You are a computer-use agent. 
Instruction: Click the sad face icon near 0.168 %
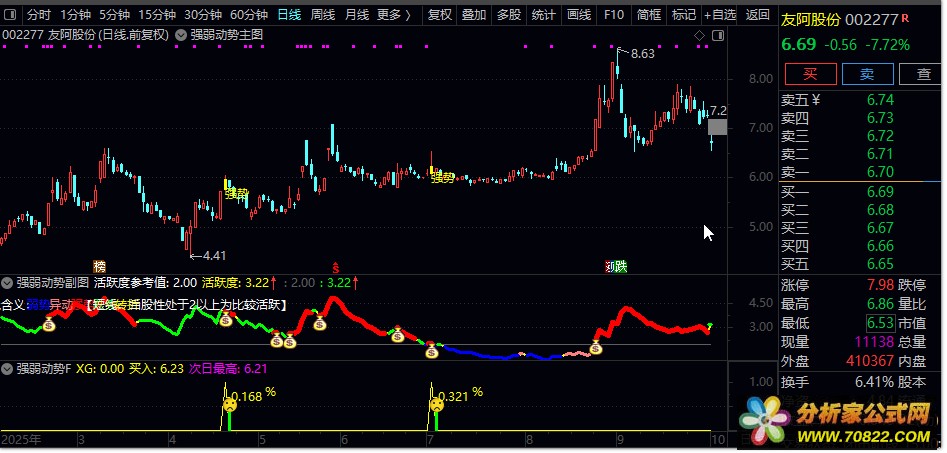[x=230, y=405]
